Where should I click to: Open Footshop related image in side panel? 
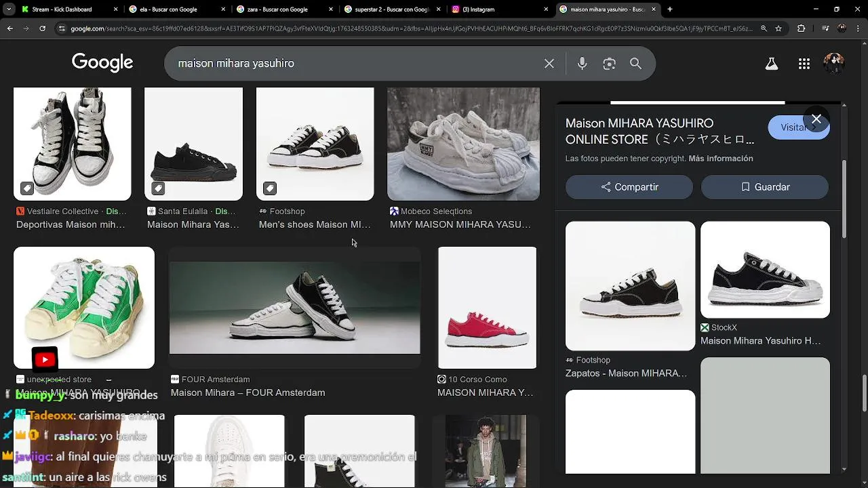click(x=630, y=286)
